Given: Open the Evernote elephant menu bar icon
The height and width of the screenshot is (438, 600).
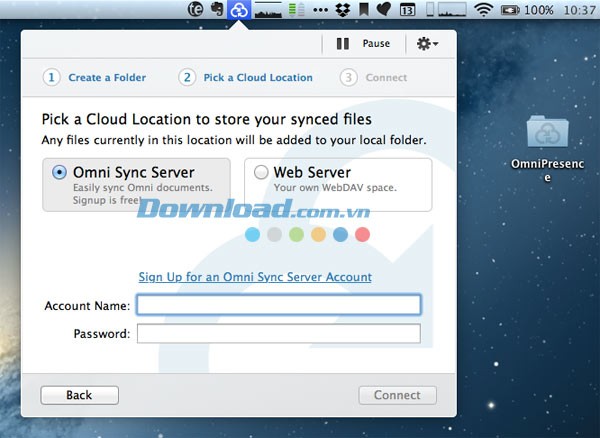Looking at the screenshot, I should [x=217, y=9].
